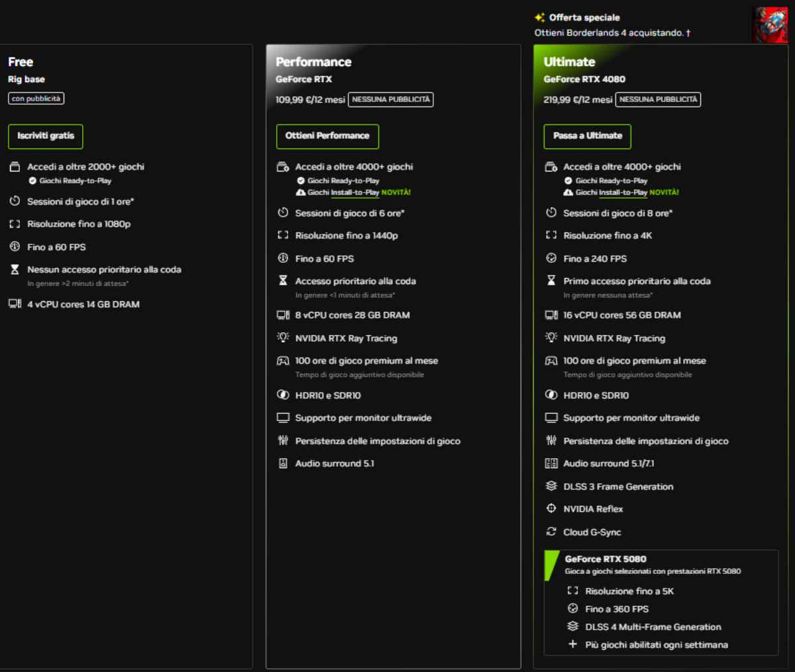Viewport: 795px width, 672px height.
Task: Click the hourglass icon next to "Nessun accesso prioritario"
Action: click(15, 269)
